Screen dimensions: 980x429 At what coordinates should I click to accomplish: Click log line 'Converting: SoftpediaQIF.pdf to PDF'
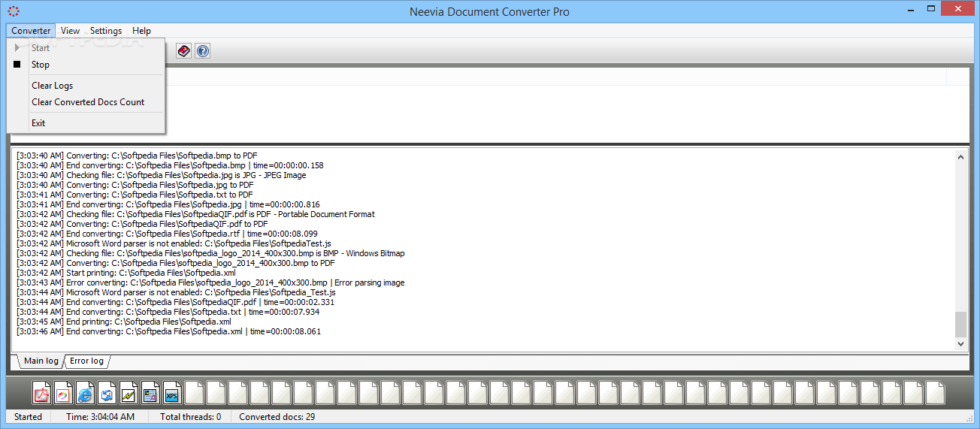pos(142,224)
